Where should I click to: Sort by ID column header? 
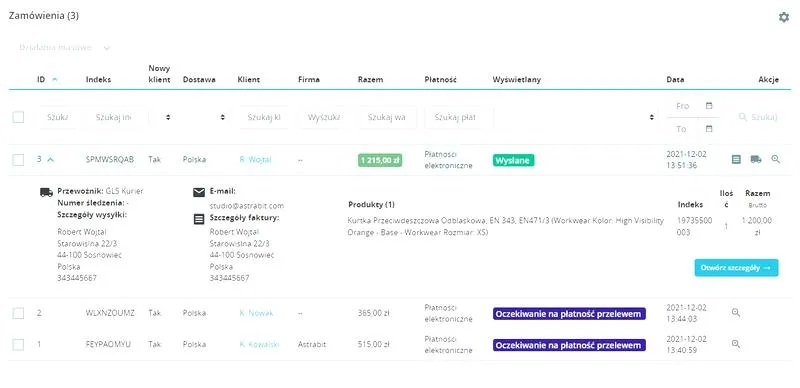[x=41, y=80]
